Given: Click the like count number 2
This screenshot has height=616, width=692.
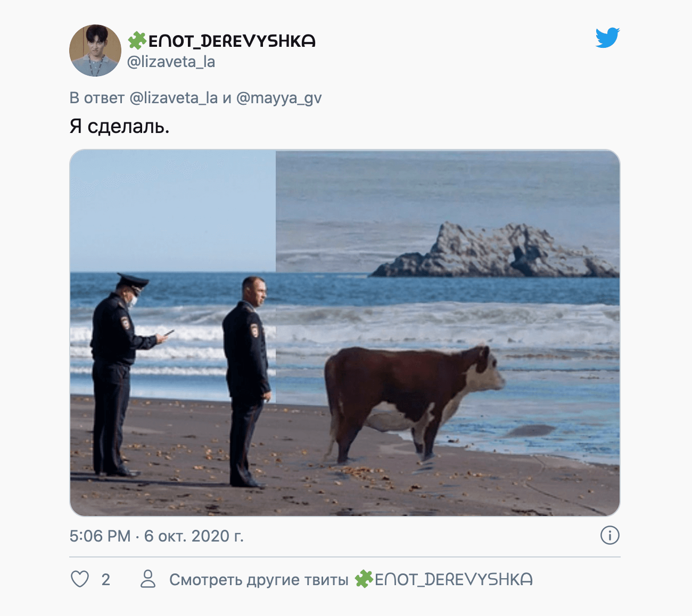Looking at the screenshot, I should point(106,579).
